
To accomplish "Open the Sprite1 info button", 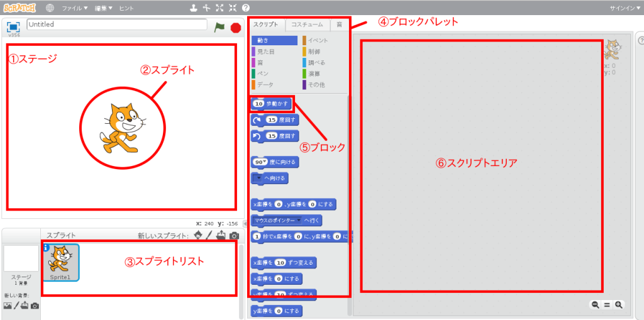I will click(x=46, y=247).
